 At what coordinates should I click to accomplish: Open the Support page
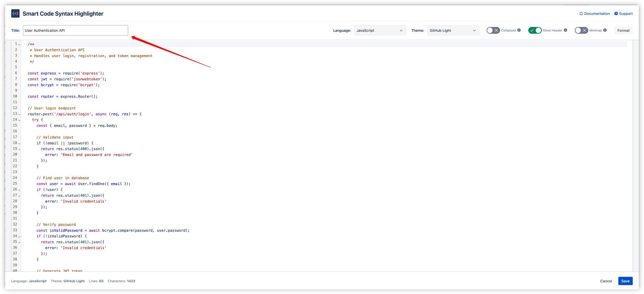click(x=625, y=13)
